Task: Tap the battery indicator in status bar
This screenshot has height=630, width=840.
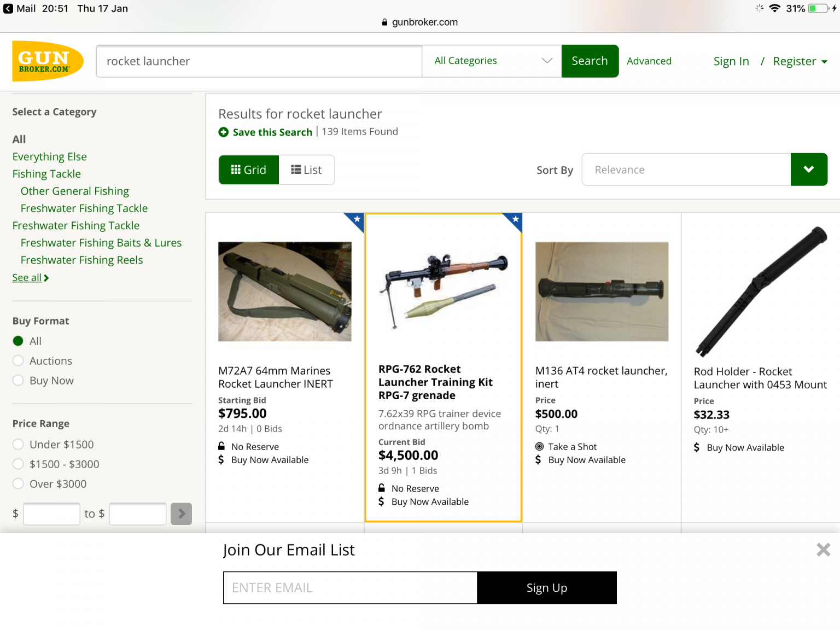Action: tap(819, 8)
